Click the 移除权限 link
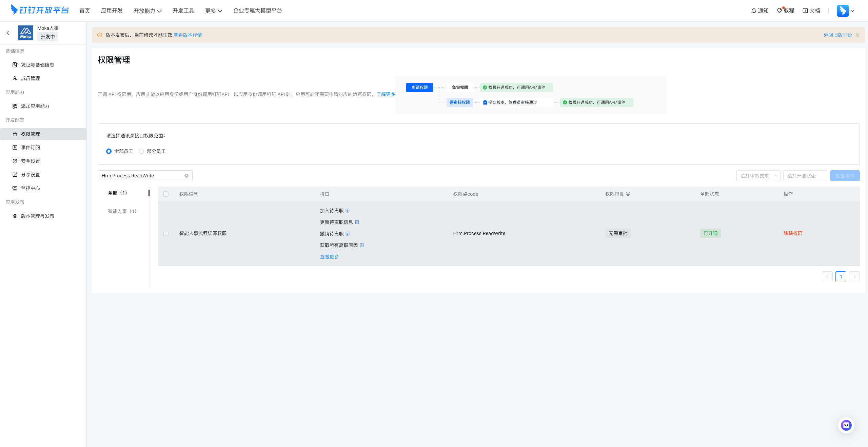The width and height of the screenshot is (868, 447). click(793, 233)
